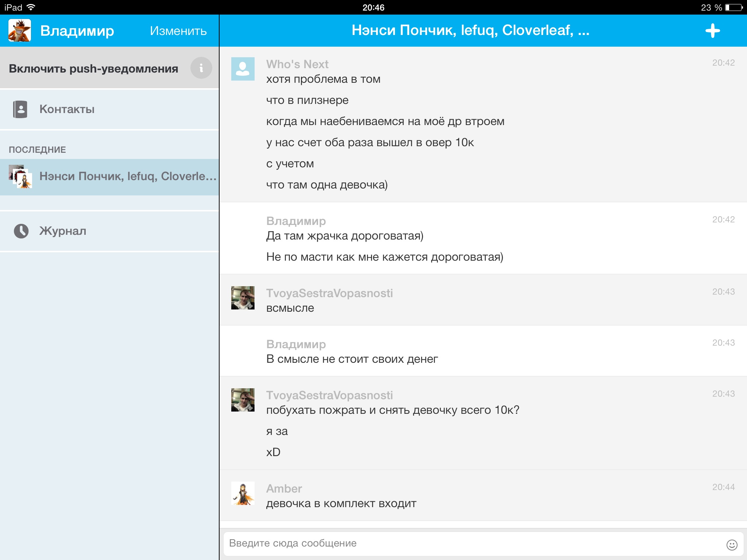Click the Contacts address book icon
The width and height of the screenshot is (747, 560).
click(20, 109)
